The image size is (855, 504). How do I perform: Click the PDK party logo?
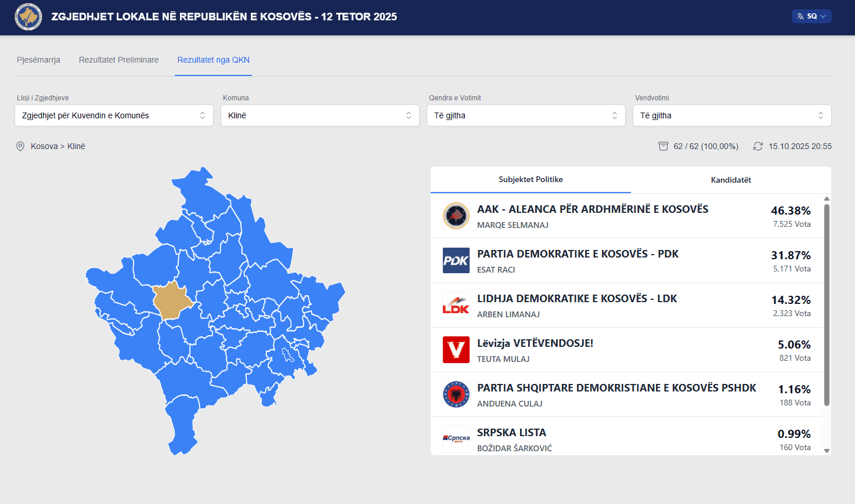456,261
